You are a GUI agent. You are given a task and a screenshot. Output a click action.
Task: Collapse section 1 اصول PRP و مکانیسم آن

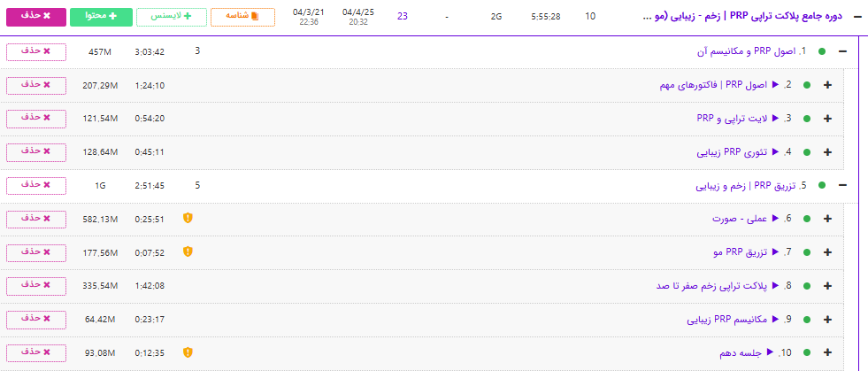843,52
